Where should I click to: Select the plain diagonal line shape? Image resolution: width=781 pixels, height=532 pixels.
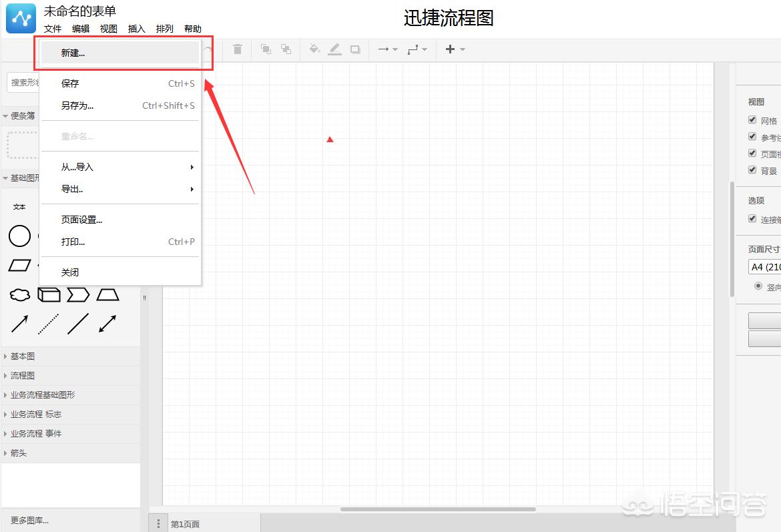pyautogui.click(x=78, y=324)
